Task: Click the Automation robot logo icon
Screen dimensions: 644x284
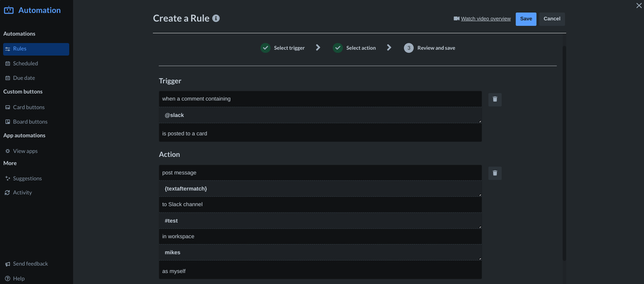Action: click(x=9, y=10)
